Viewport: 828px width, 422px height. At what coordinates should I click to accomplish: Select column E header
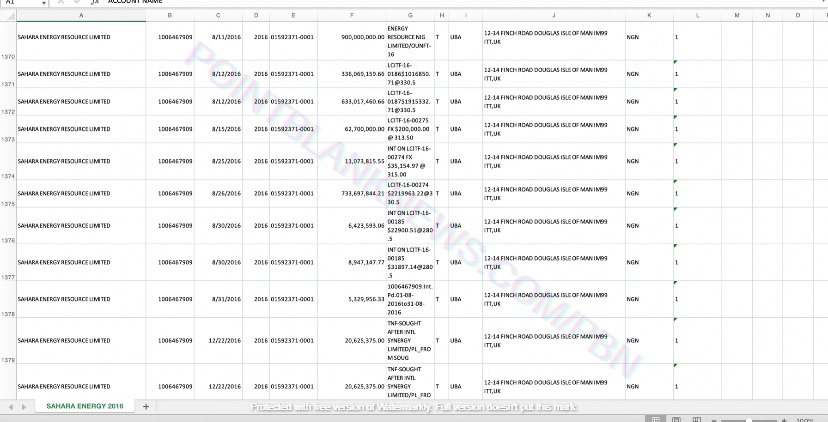point(294,15)
